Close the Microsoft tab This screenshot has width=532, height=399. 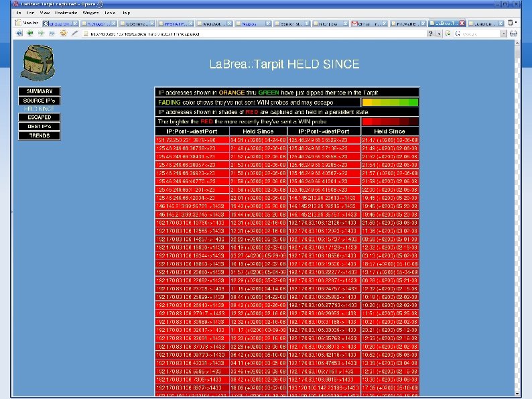(229, 23)
